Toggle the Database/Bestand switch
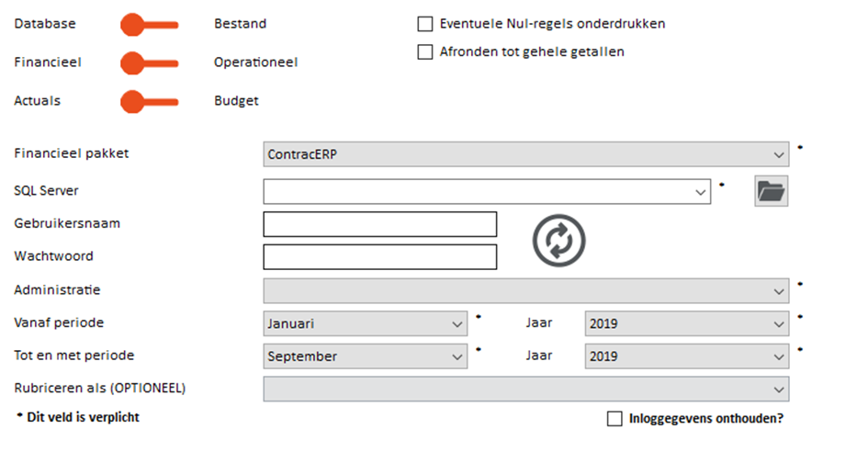868x452 pixels. tap(149, 24)
